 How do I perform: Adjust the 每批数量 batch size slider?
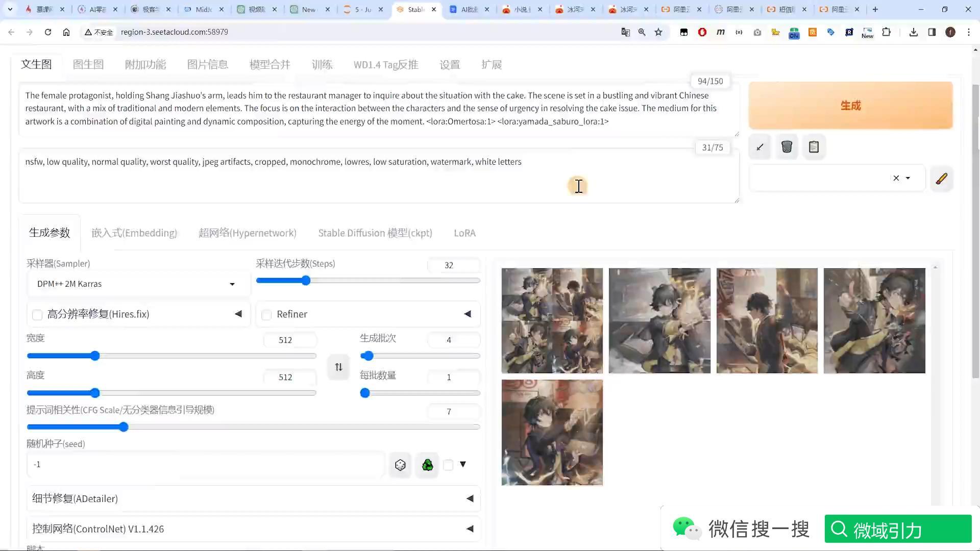pyautogui.click(x=365, y=393)
